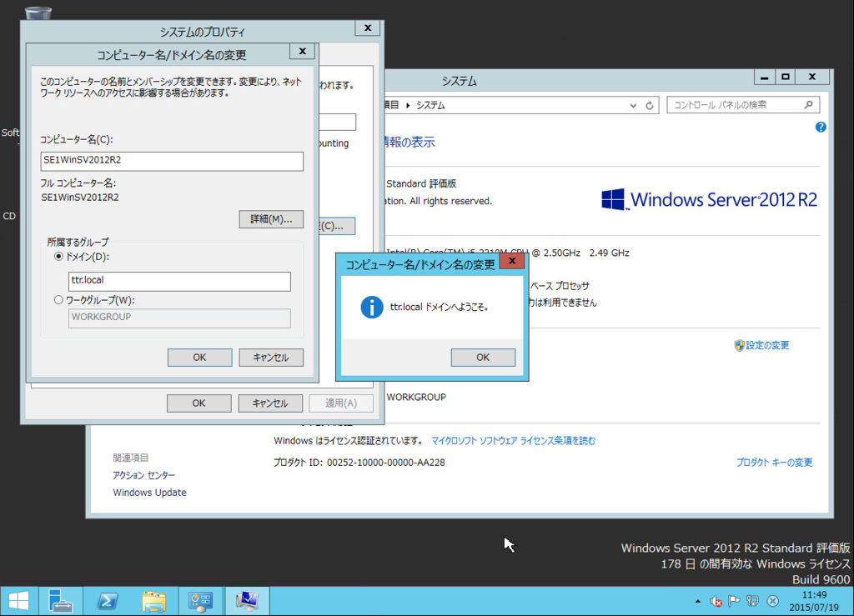Close the System Properties window
Screen dimensions: 854x616
pos(368,28)
